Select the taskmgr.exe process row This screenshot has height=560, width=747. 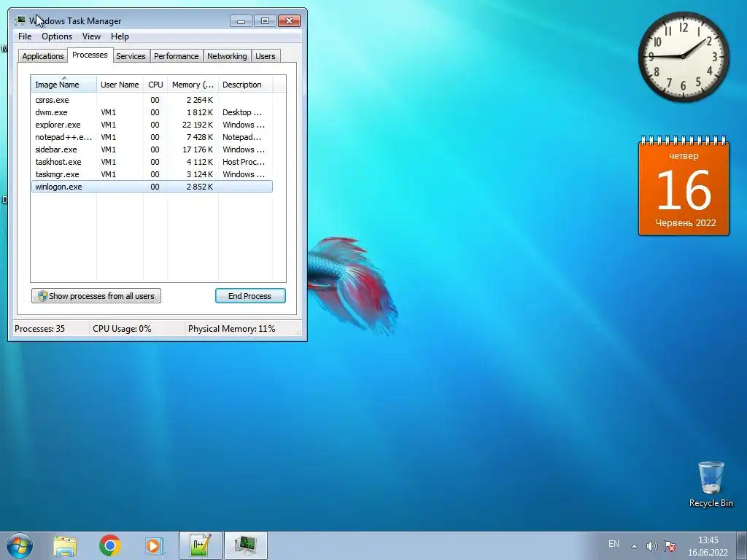152,174
